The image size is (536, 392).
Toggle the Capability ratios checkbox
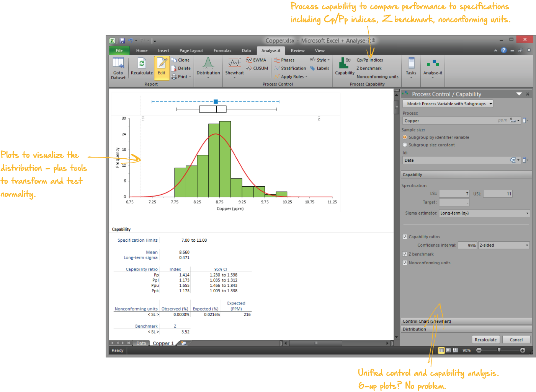point(405,237)
